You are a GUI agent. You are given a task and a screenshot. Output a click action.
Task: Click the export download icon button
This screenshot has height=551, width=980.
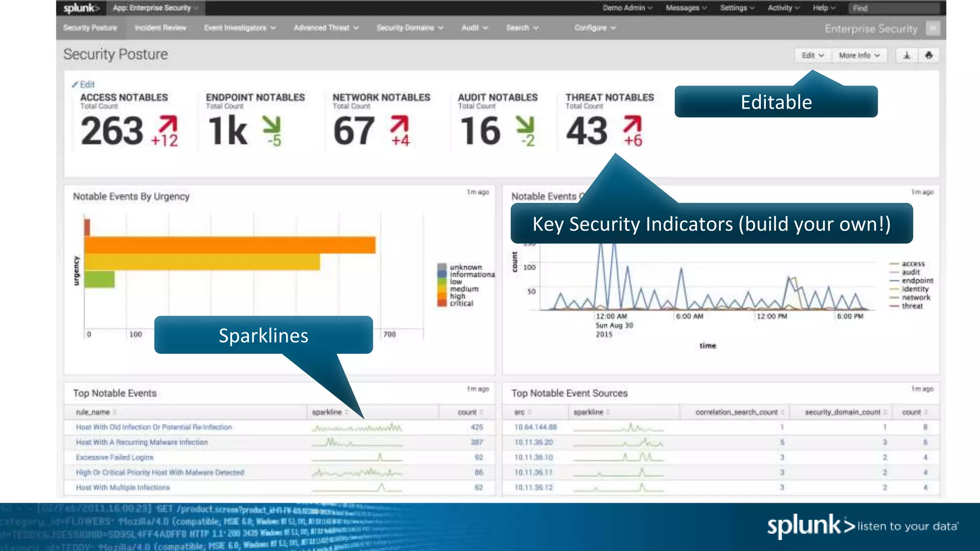(907, 55)
